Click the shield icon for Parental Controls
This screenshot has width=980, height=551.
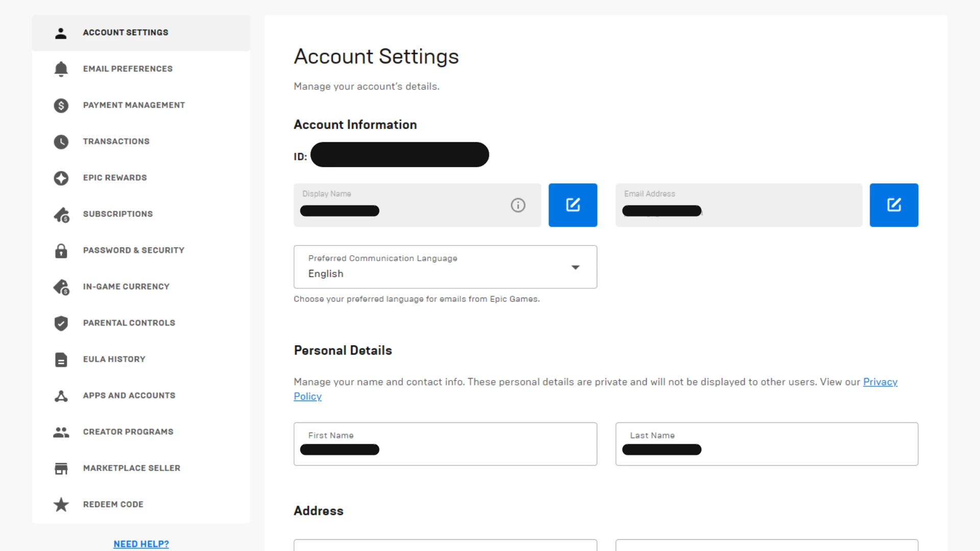(61, 323)
